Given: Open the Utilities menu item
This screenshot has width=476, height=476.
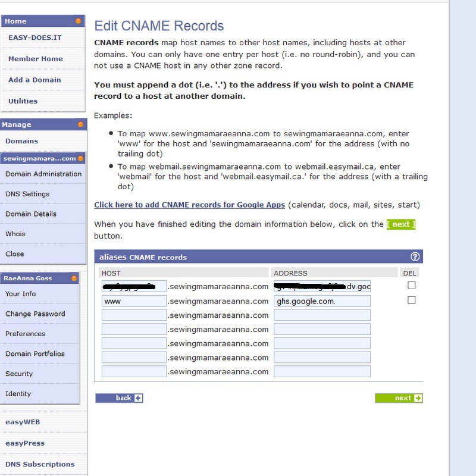Looking at the screenshot, I should click(23, 101).
